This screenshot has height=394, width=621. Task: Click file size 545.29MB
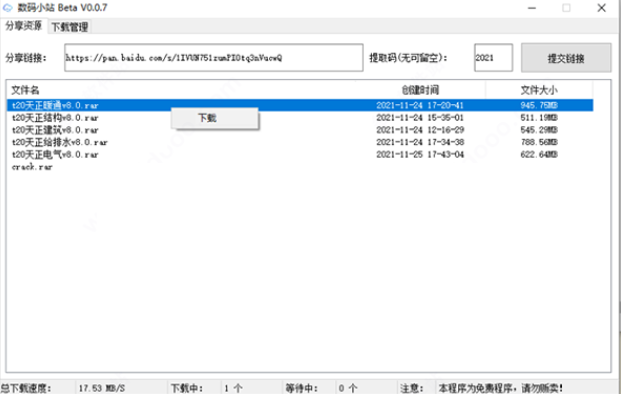(x=539, y=130)
